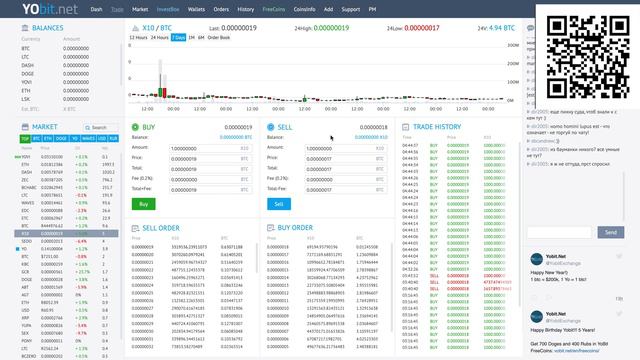Select the highlighted X10 market row

[x=67, y=233]
